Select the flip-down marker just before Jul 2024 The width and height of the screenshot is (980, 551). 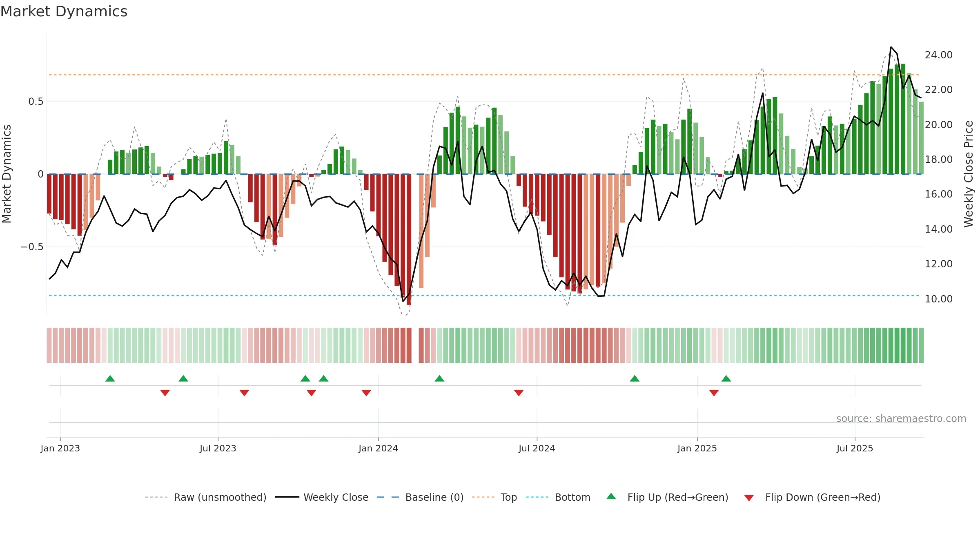(519, 393)
